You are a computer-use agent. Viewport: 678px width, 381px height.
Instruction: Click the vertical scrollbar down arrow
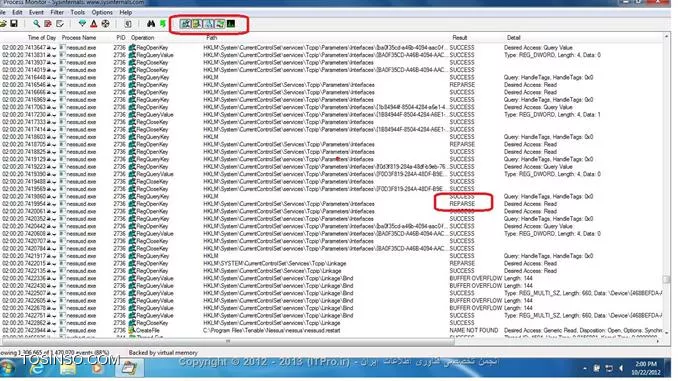click(x=666, y=333)
